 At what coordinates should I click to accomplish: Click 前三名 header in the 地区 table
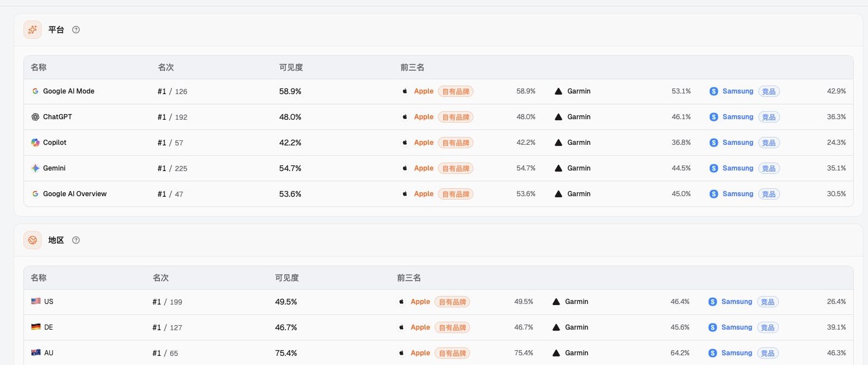409,278
